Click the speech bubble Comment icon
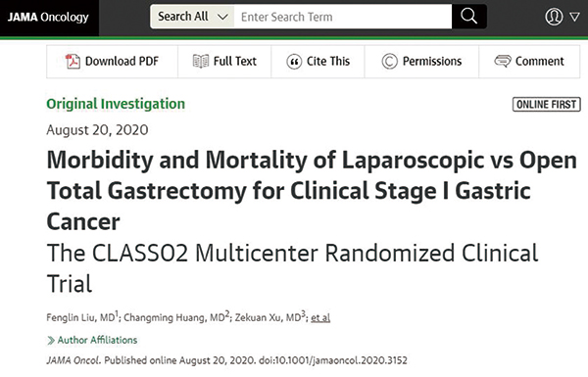 coord(503,61)
